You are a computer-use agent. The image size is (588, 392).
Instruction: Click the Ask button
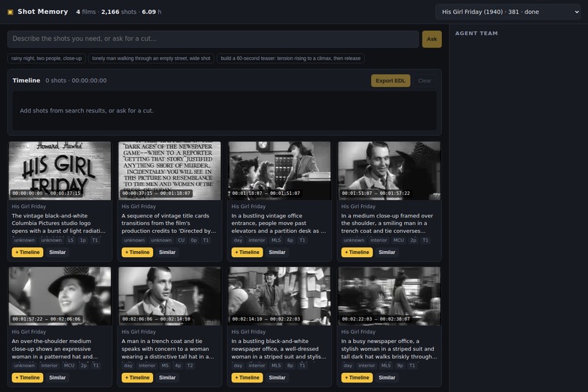(432, 39)
